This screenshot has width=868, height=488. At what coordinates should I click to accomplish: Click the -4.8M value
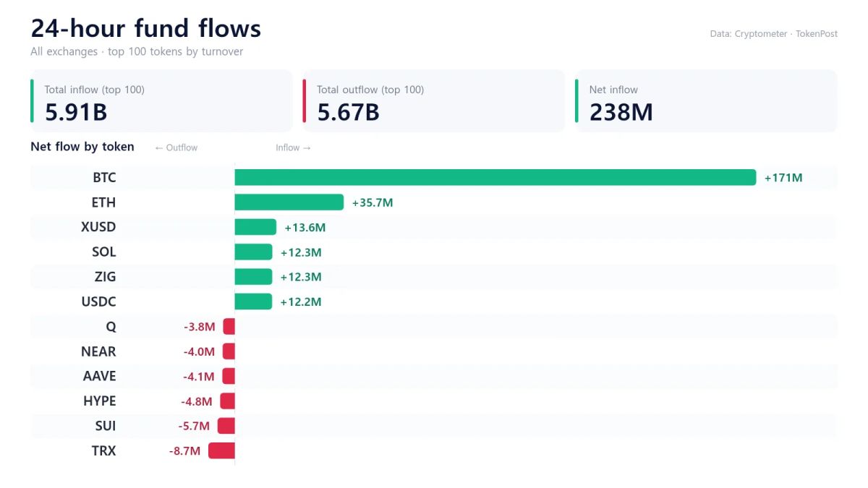(x=197, y=401)
